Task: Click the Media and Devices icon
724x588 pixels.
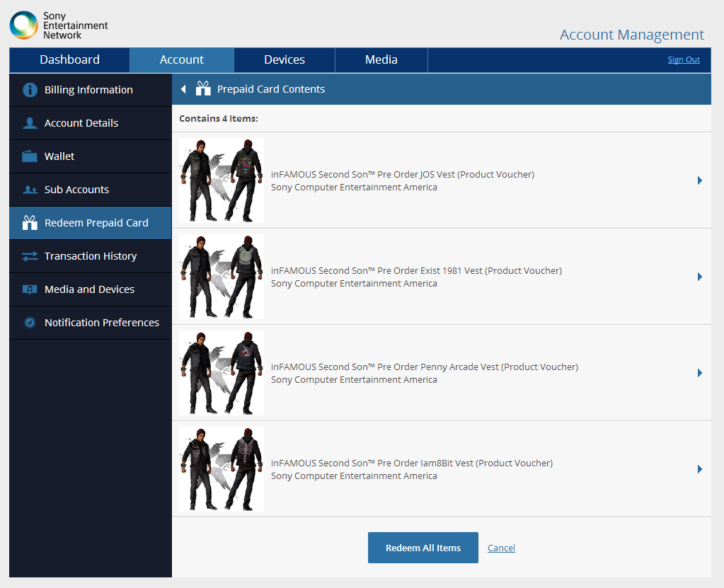Action: tap(30, 289)
